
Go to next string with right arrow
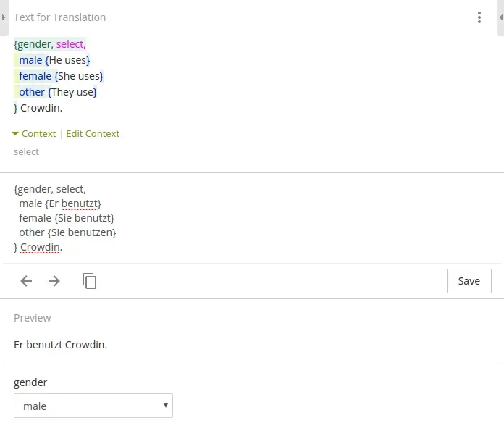click(x=54, y=281)
